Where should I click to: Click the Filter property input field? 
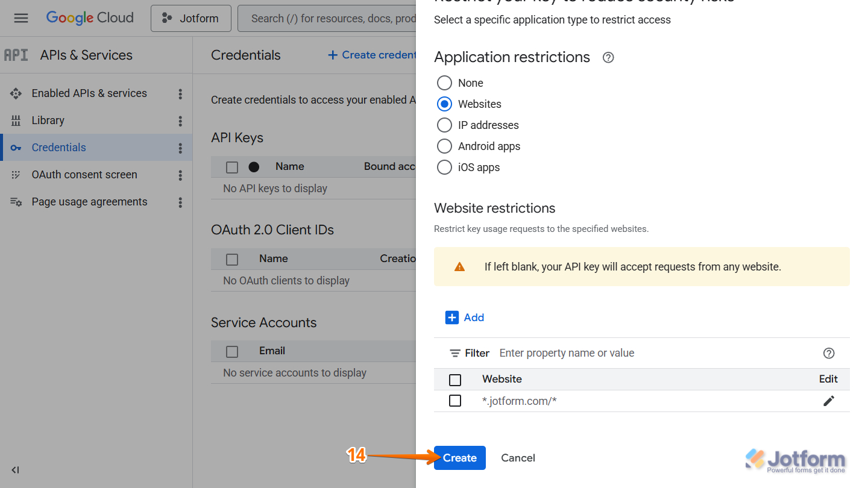coord(567,353)
